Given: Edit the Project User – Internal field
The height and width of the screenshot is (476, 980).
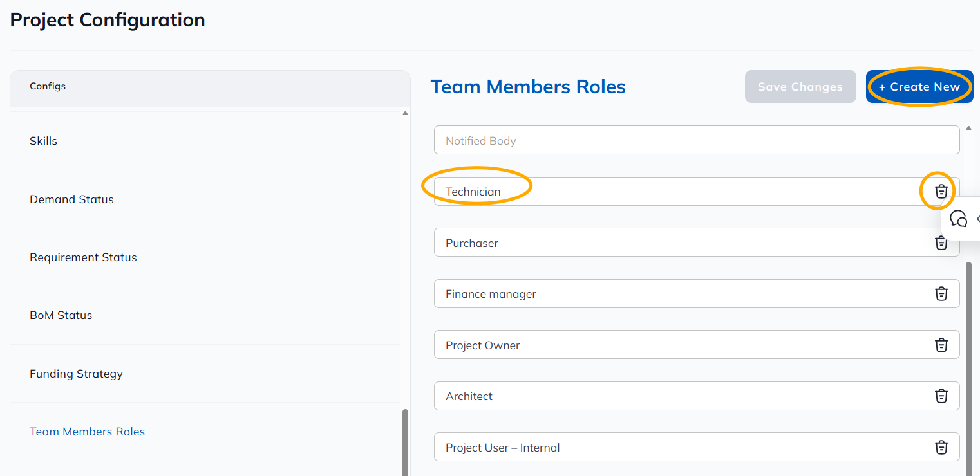Looking at the screenshot, I should [697, 447].
